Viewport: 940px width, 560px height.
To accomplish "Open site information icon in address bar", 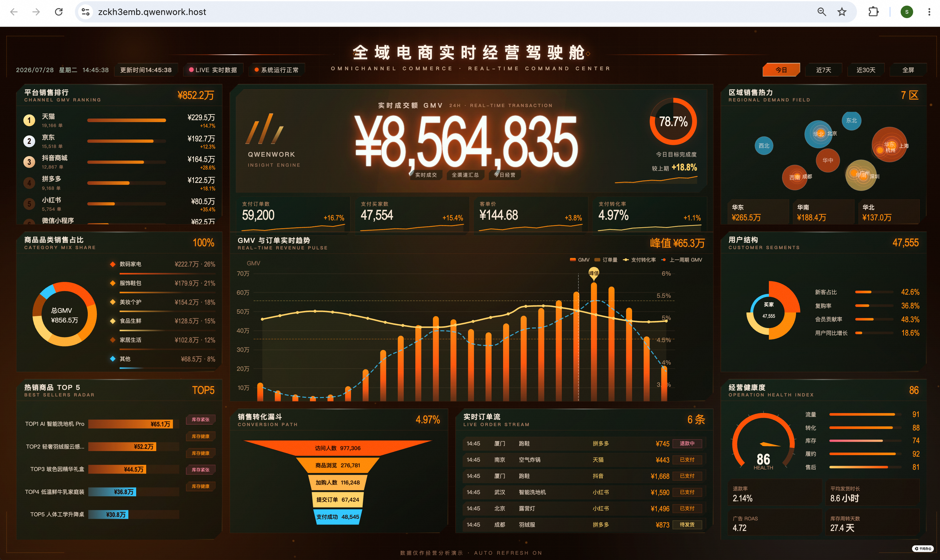I will click(x=86, y=12).
